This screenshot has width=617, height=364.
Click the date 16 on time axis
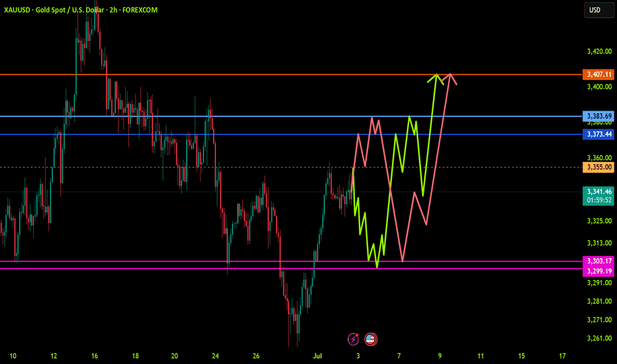(95, 356)
